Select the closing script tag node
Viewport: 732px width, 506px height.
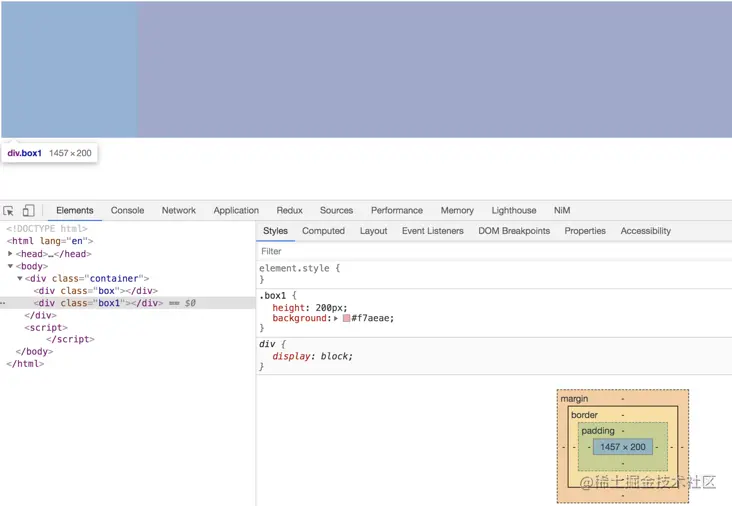pos(70,339)
